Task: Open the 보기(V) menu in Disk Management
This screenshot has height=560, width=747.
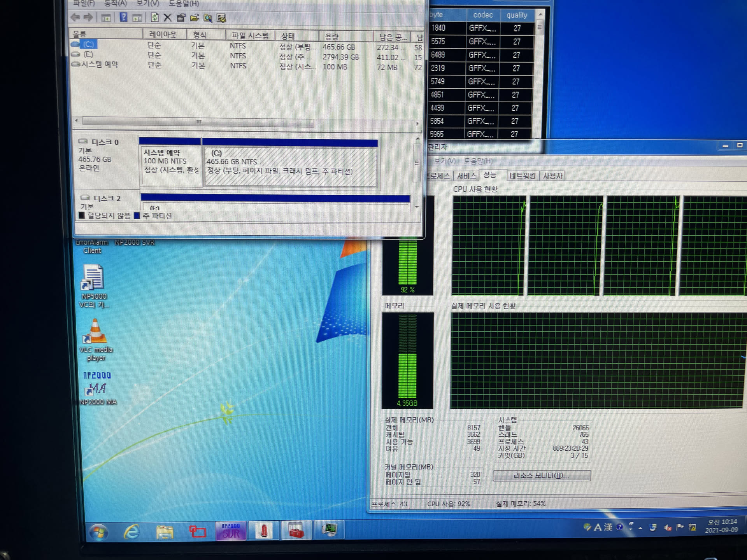Action: [x=147, y=3]
